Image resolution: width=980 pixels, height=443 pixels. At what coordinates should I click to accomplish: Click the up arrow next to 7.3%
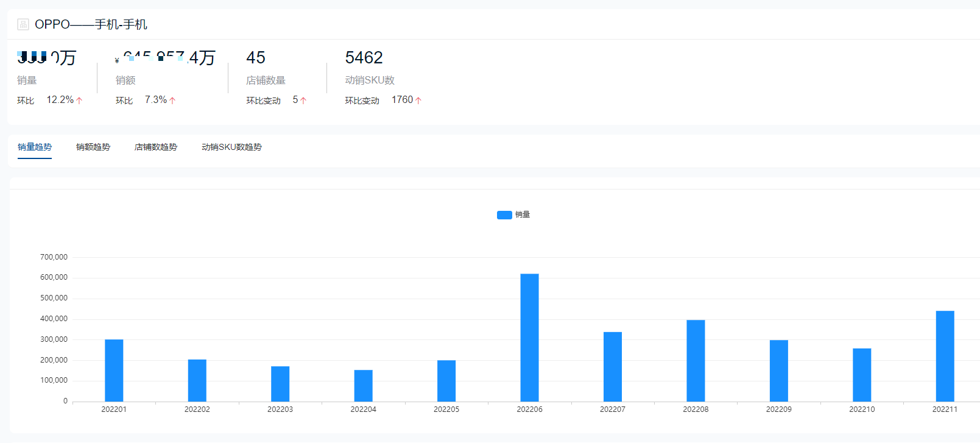coord(172,101)
